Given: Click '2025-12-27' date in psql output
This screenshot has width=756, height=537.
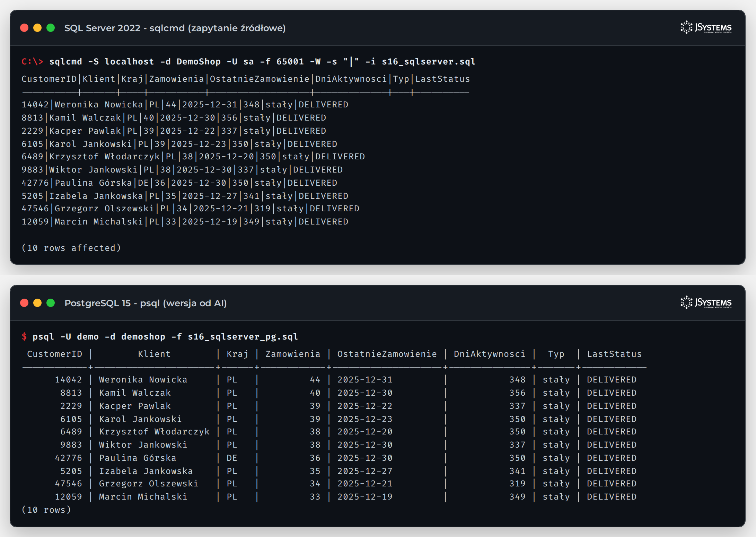Looking at the screenshot, I should point(365,471).
